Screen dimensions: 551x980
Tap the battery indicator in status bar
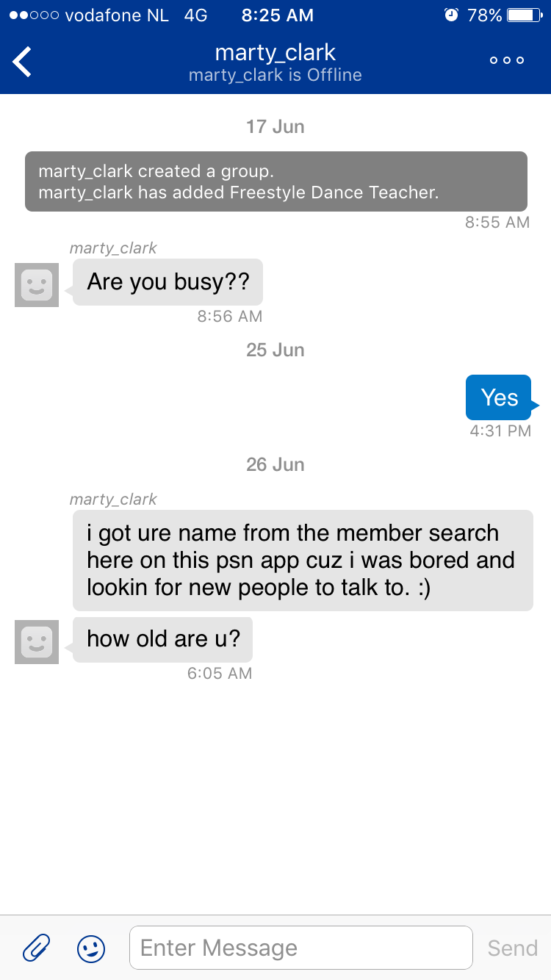point(524,15)
